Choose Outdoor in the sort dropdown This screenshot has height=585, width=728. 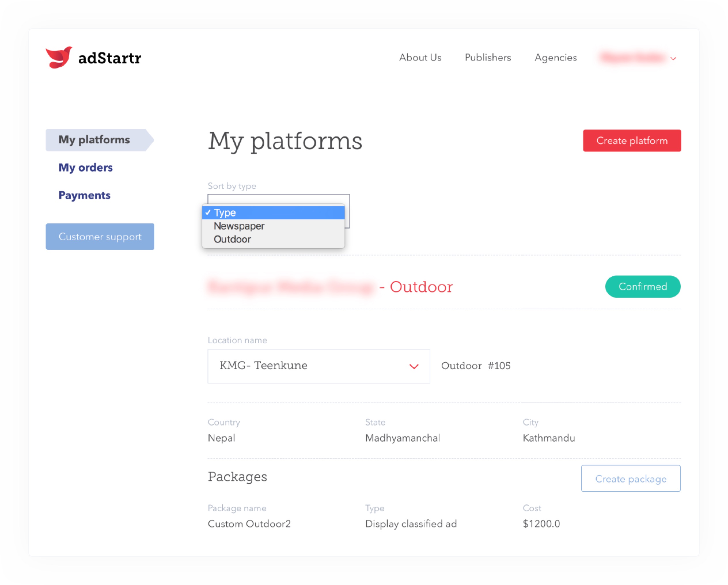[x=232, y=239]
